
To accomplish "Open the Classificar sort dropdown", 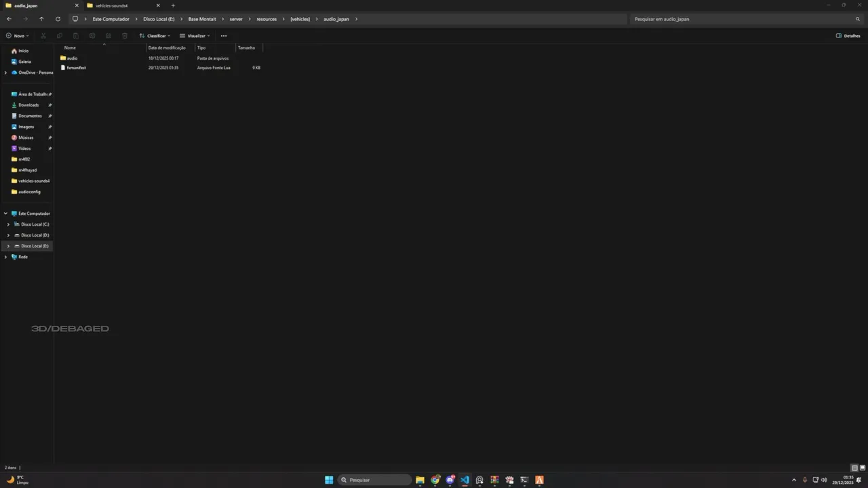I will [x=155, y=36].
